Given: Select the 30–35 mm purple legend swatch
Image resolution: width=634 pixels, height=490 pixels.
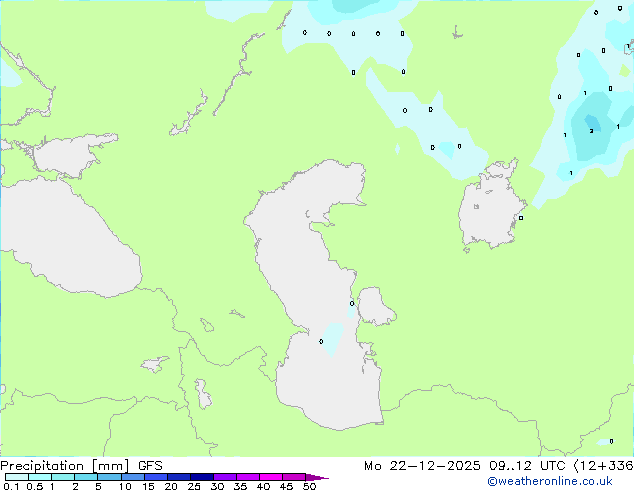Looking at the screenshot, I should tap(224, 477).
